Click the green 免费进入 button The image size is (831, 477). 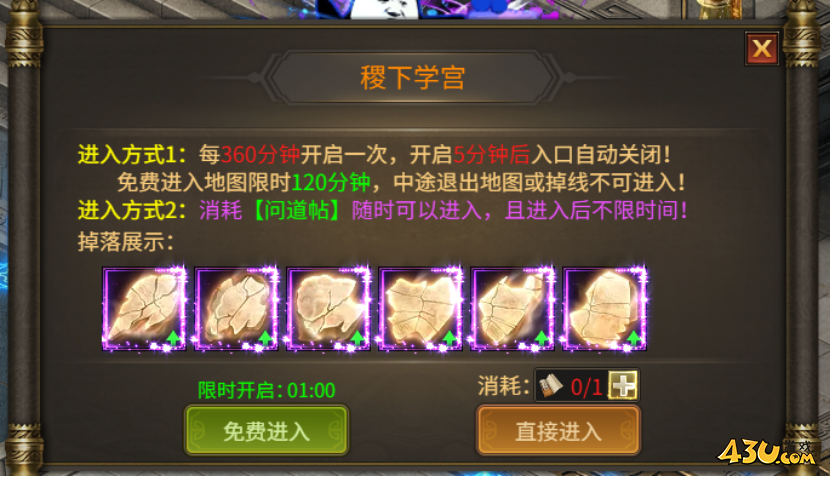(267, 430)
